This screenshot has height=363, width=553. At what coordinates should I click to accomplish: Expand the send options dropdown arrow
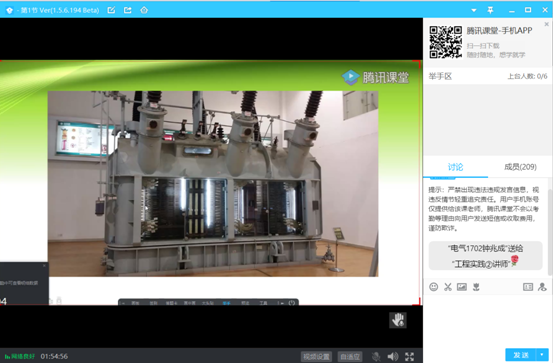click(542, 355)
